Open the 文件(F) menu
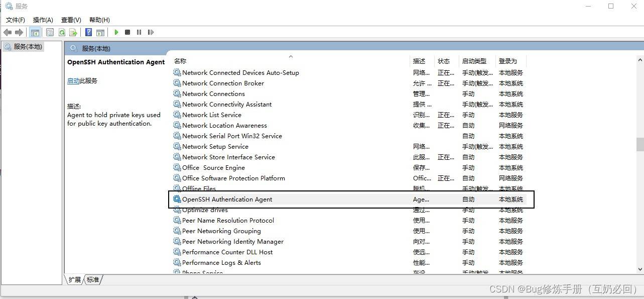 pyautogui.click(x=16, y=20)
